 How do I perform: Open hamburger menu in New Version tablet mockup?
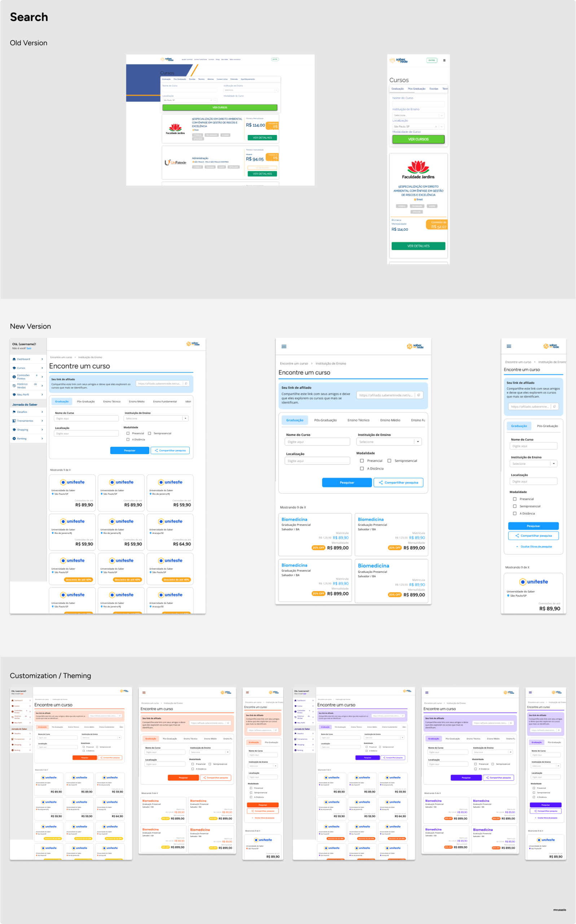(x=284, y=346)
